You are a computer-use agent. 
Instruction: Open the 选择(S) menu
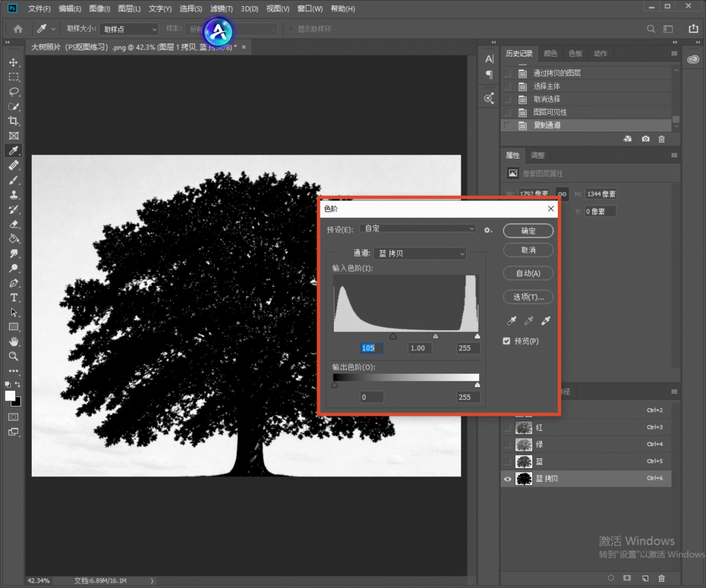click(191, 8)
